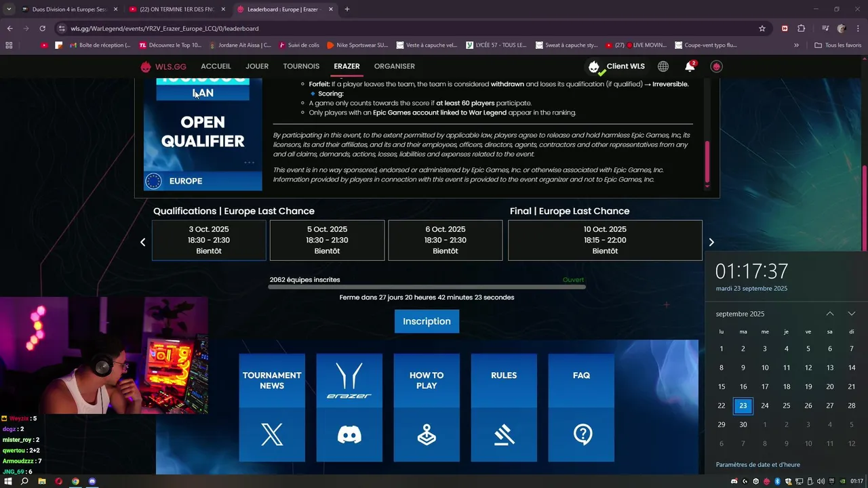Select day 30 in the calendar
Screen dimensions: 868x488
743,424
